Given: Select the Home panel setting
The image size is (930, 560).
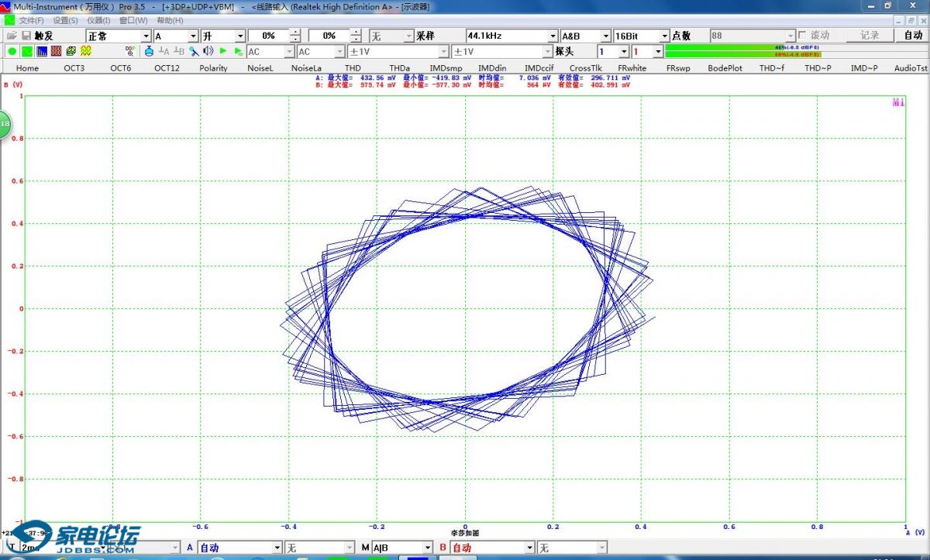Looking at the screenshot, I should (27, 68).
